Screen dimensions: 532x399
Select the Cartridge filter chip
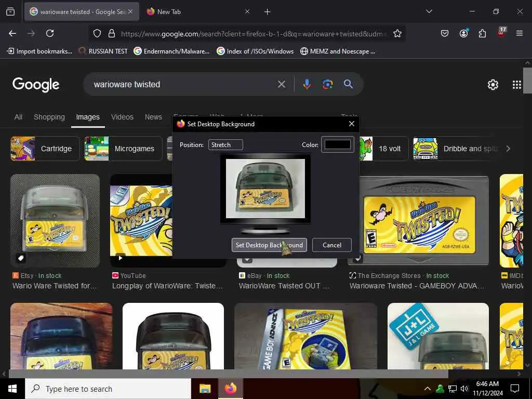45,149
